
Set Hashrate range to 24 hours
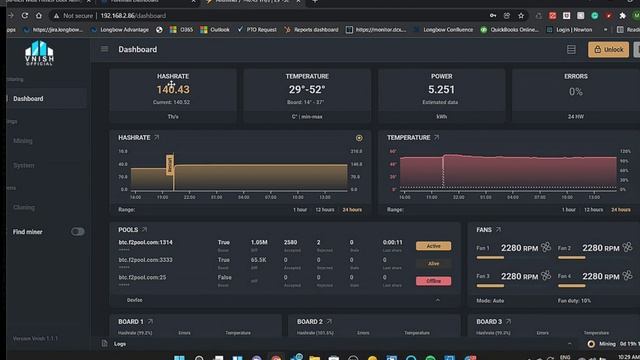coord(352,209)
